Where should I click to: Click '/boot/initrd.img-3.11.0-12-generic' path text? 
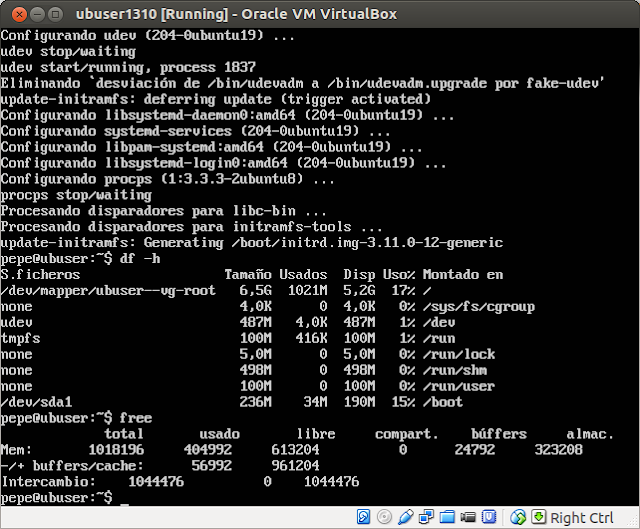pyautogui.click(x=367, y=243)
